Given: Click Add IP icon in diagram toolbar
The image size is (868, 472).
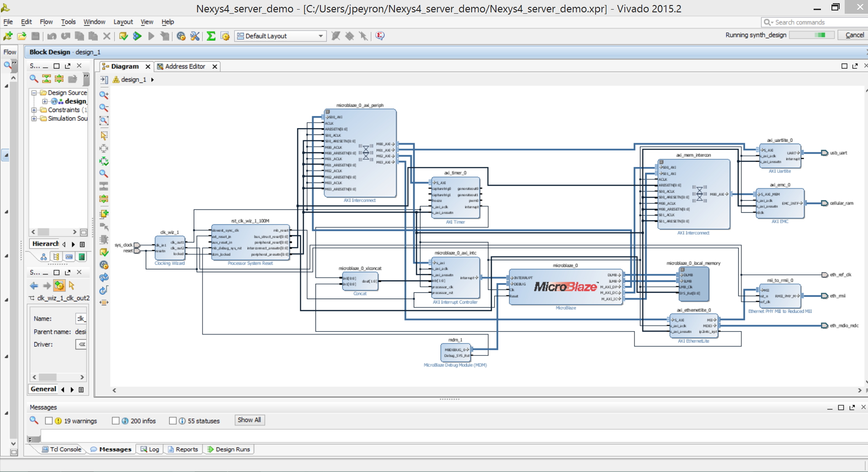Looking at the screenshot, I should coord(104,214).
